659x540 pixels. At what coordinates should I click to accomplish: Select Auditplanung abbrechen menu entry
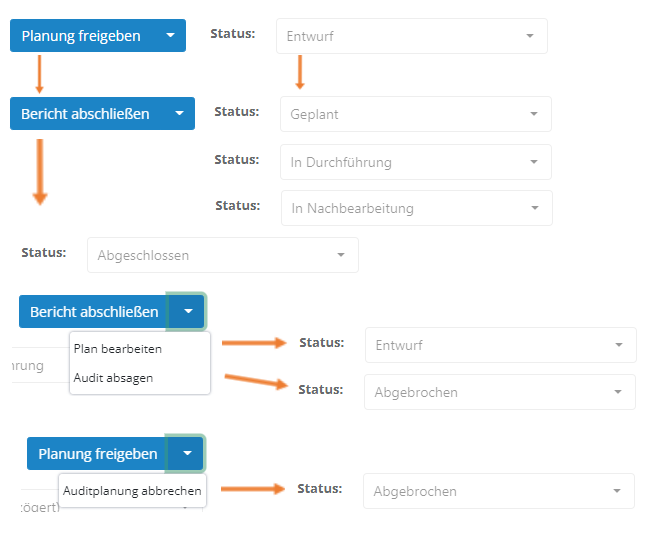pos(132,491)
